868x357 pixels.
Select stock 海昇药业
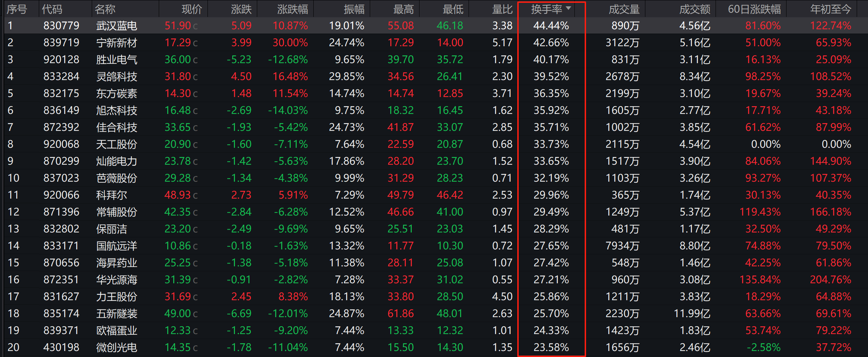click(x=117, y=263)
